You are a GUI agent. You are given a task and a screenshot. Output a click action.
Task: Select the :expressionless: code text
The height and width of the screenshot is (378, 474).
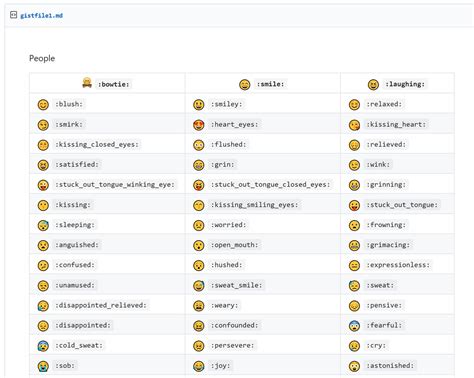click(x=398, y=265)
